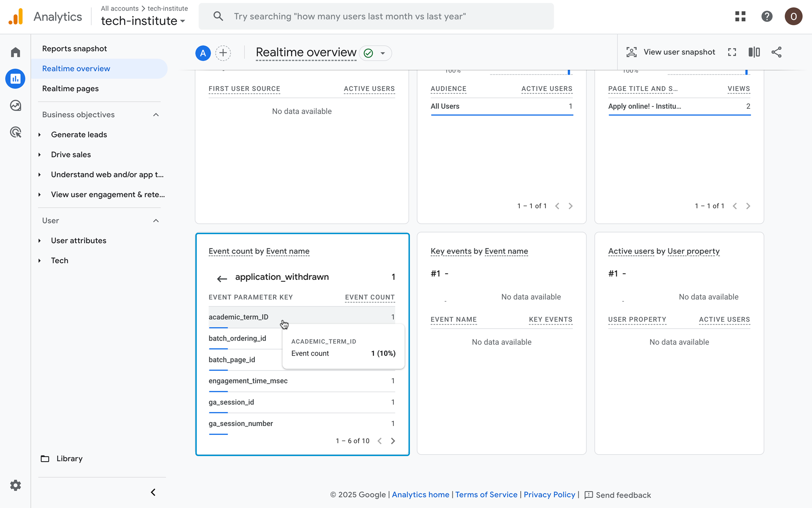Viewport: 812px width, 508px height.
Task: Click the All accounts breadcrumb
Action: coord(120,8)
